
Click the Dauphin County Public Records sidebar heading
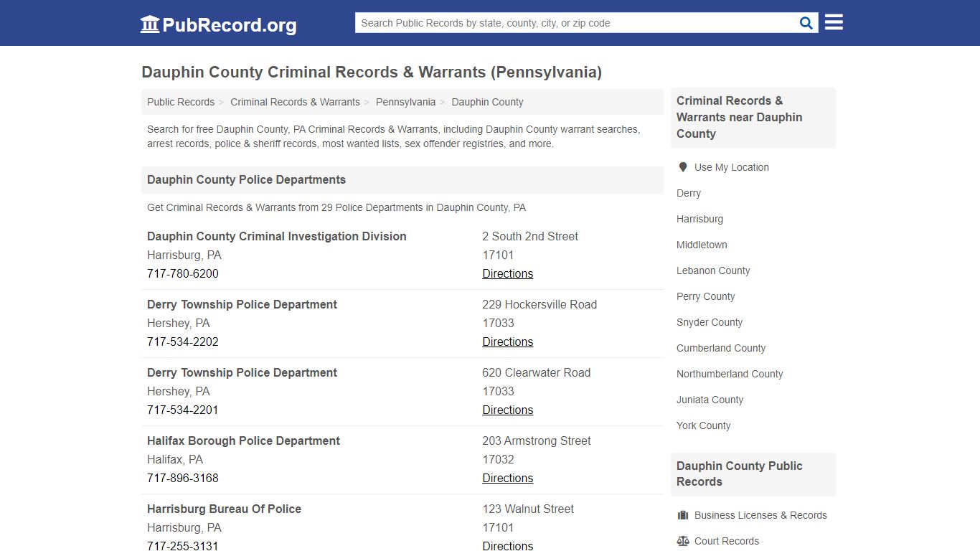point(740,474)
